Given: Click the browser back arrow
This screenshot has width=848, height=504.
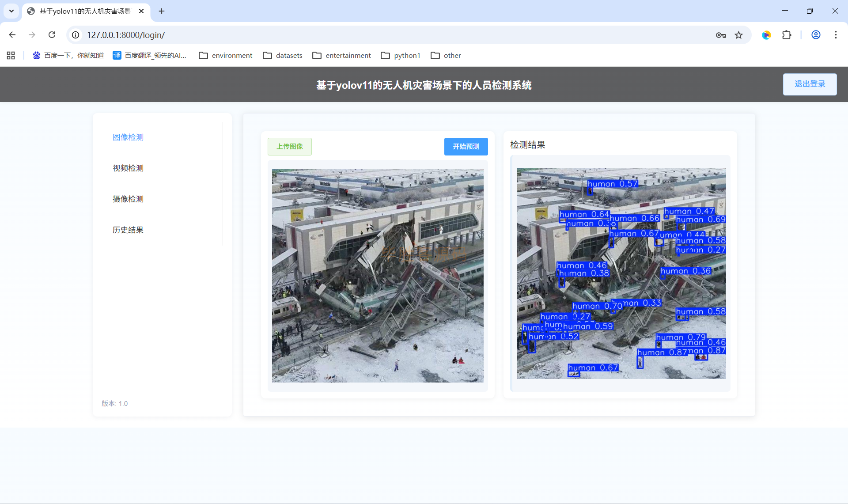Looking at the screenshot, I should click(x=12, y=35).
